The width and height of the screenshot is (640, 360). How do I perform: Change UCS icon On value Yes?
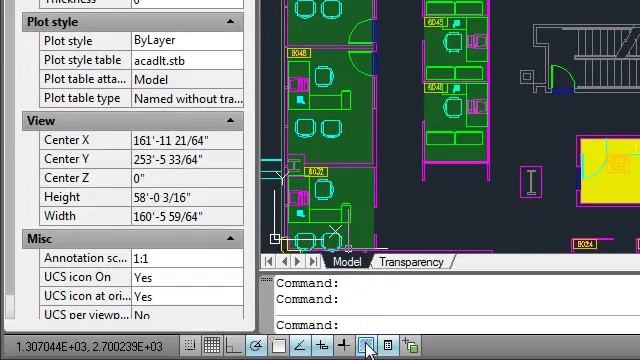pyautogui.click(x=187, y=278)
